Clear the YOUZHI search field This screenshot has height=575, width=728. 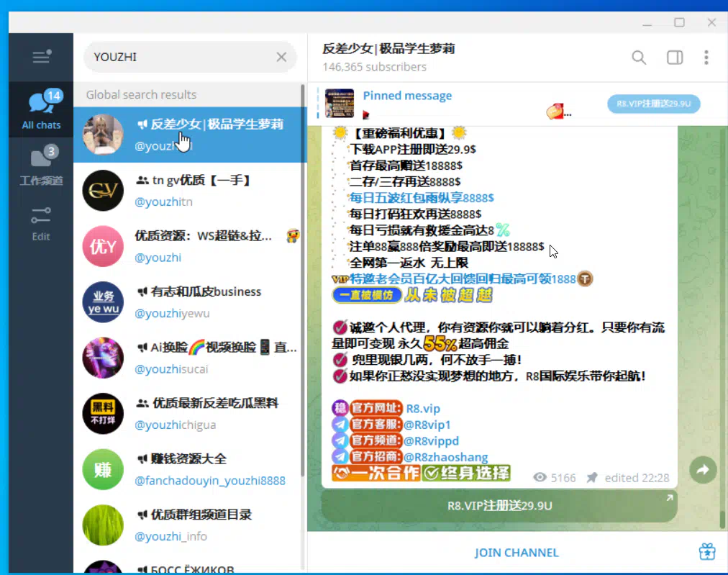281,57
